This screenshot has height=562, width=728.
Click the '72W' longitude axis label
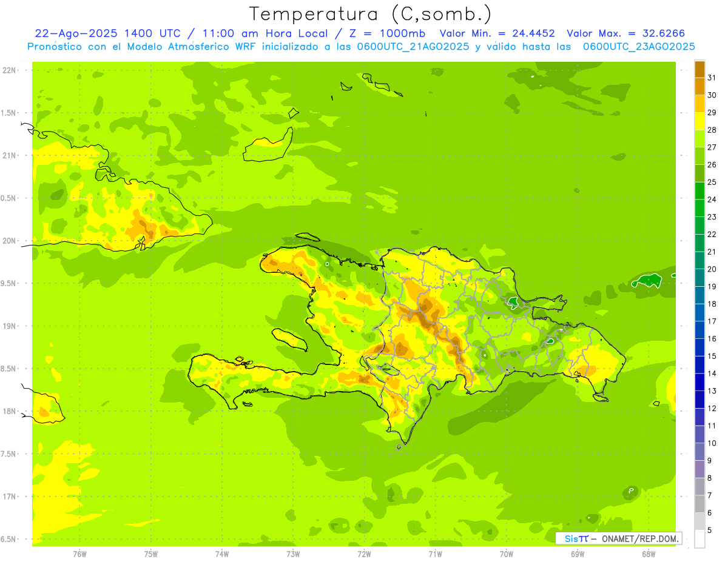(364, 554)
